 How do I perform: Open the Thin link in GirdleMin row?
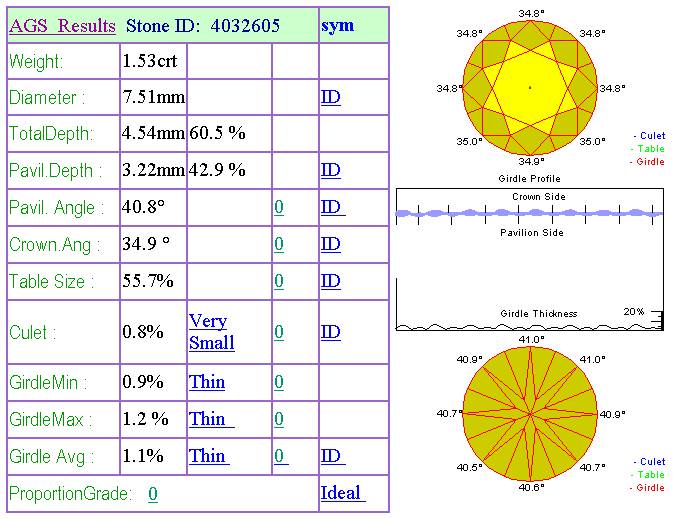pos(207,382)
